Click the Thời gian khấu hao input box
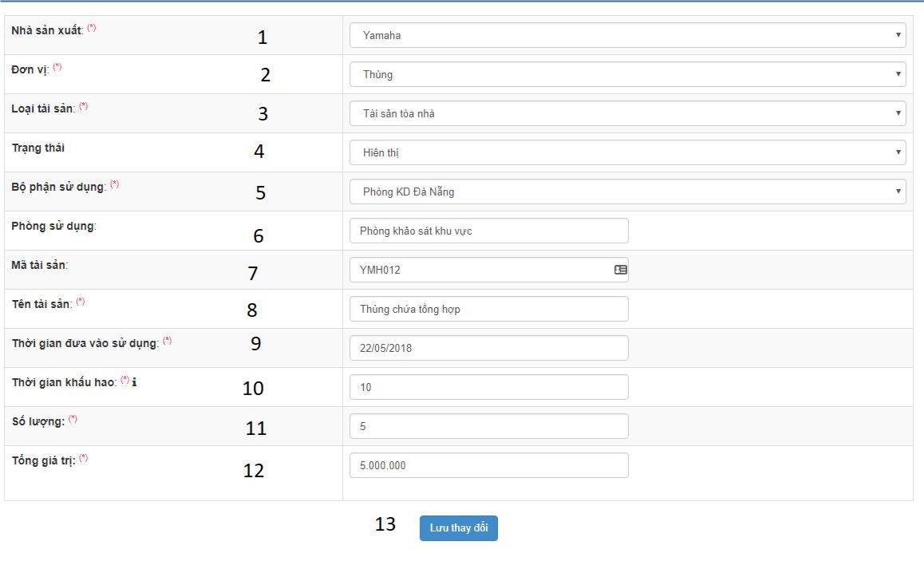Viewport: 924px width, 561px height. (488, 387)
